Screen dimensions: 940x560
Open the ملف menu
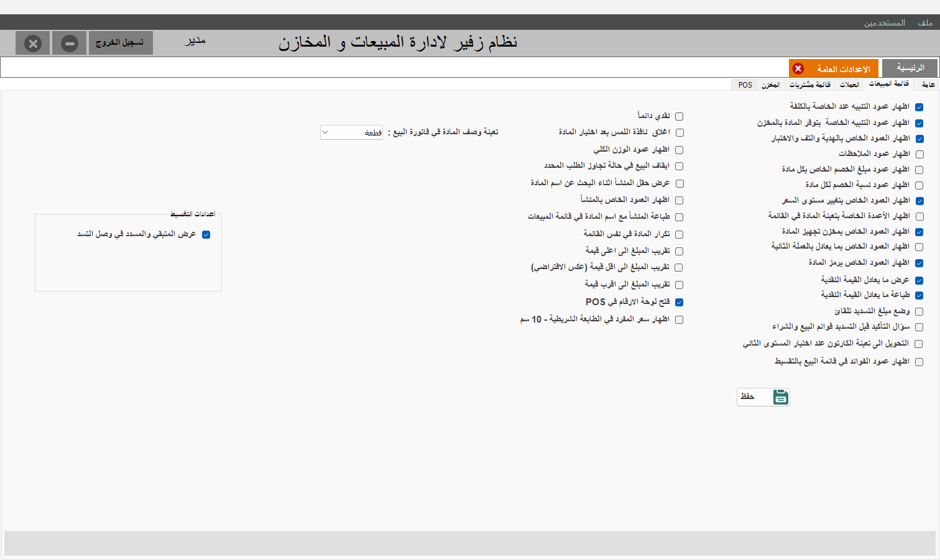(925, 22)
